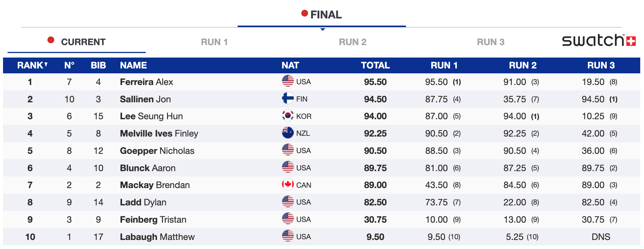Click the Canada flag icon
644x249 pixels.
[x=288, y=184]
